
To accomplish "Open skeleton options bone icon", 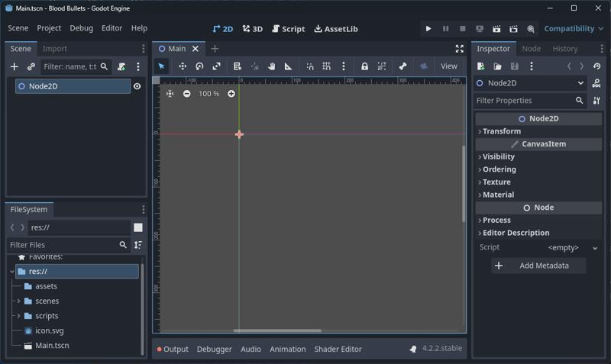I will pos(403,66).
